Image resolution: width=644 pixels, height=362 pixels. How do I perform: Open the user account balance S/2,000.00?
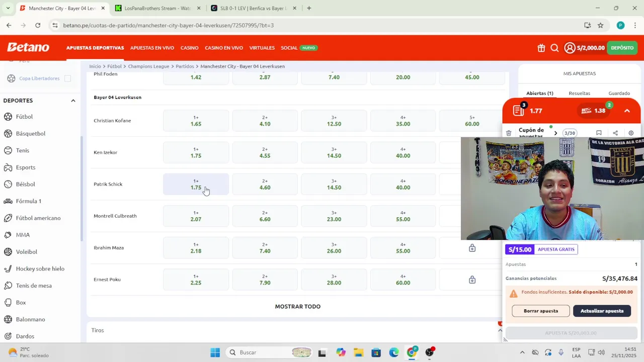[585, 48]
